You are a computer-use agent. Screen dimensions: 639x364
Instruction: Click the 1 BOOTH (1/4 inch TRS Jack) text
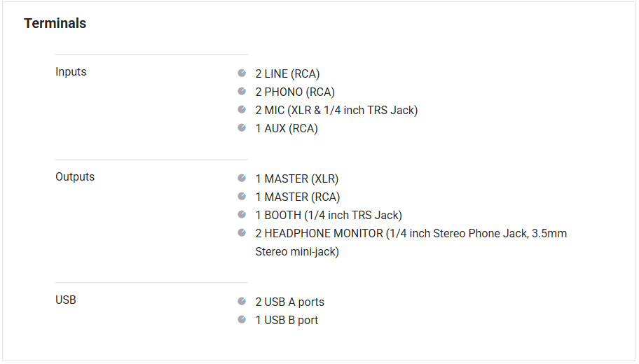(329, 215)
